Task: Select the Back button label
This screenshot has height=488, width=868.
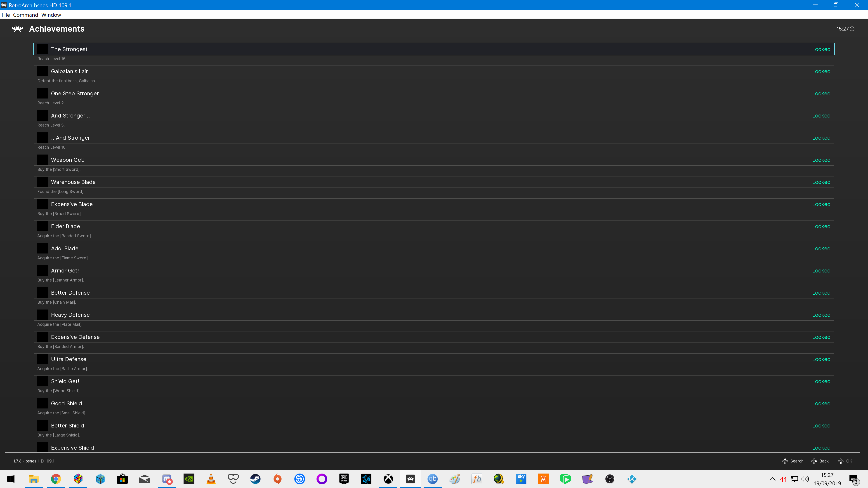Action: 824,461
